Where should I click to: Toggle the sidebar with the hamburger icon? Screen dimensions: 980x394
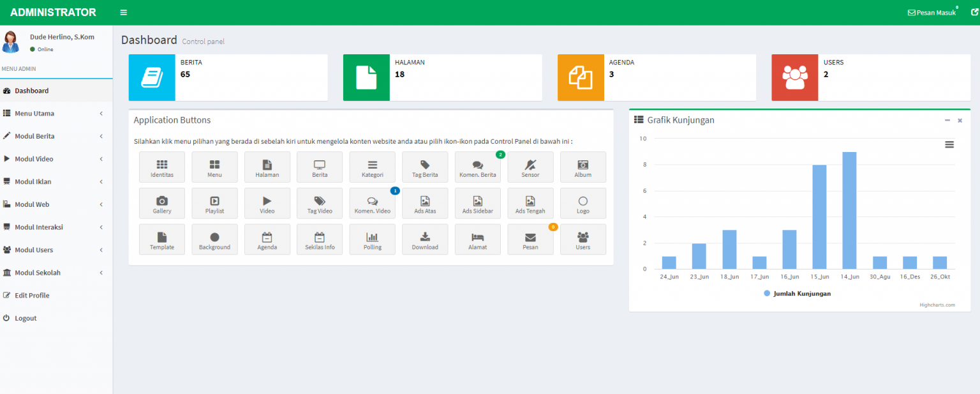[x=124, y=13]
